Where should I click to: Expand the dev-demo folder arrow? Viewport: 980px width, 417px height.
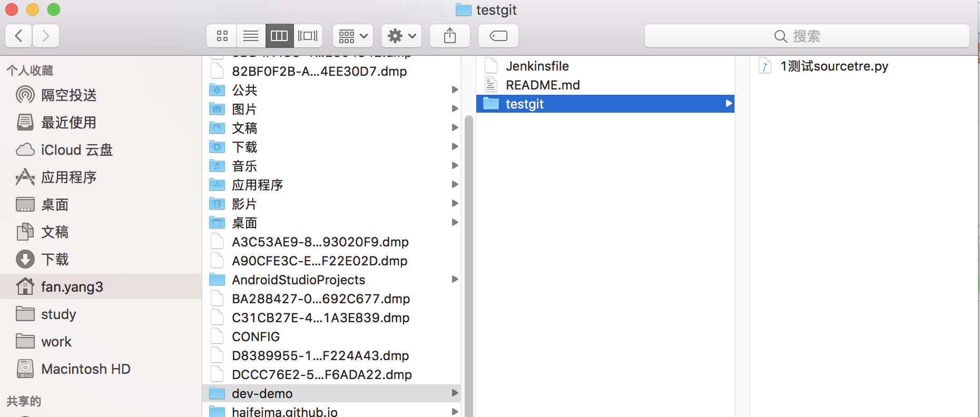(x=455, y=393)
